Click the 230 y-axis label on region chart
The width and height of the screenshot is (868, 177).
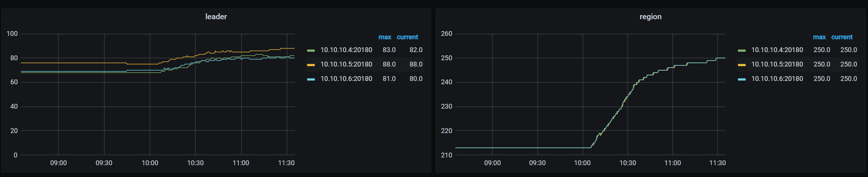446,106
